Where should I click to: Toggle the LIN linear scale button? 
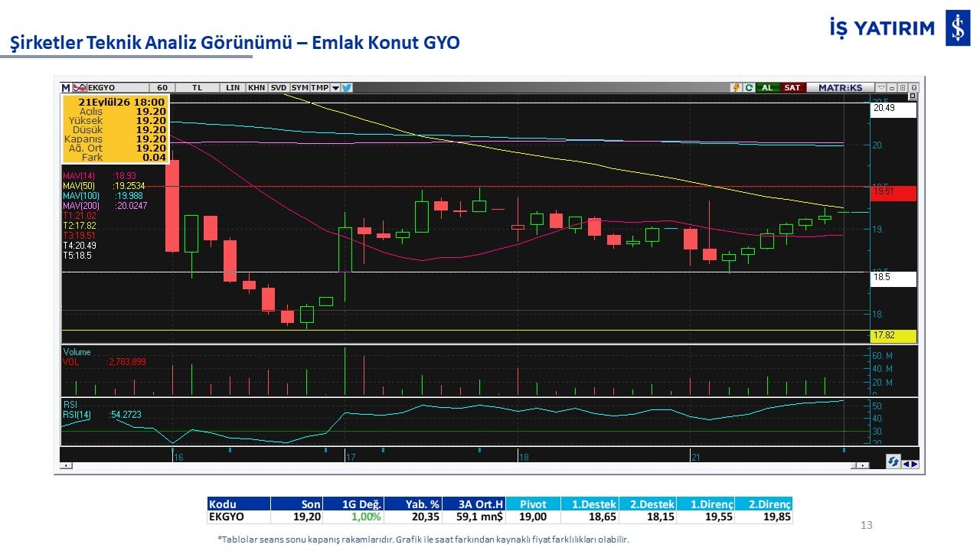coord(233,87)
